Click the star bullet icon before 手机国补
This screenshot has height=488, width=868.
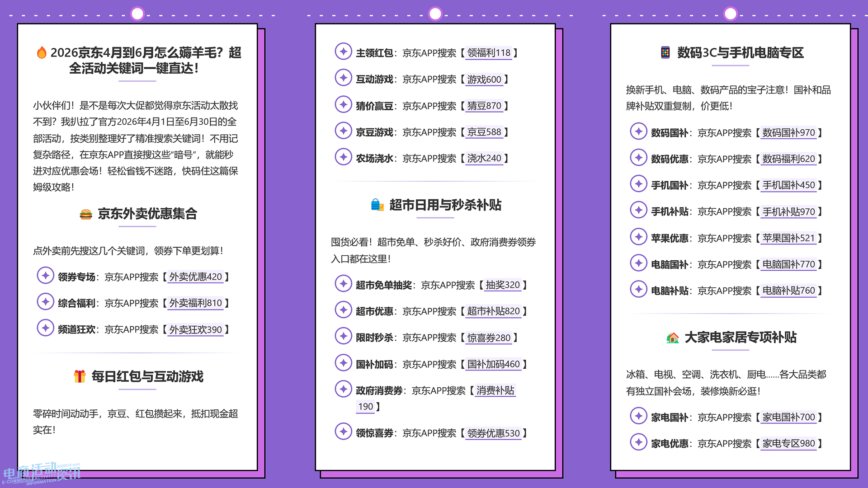click(639, 184)
